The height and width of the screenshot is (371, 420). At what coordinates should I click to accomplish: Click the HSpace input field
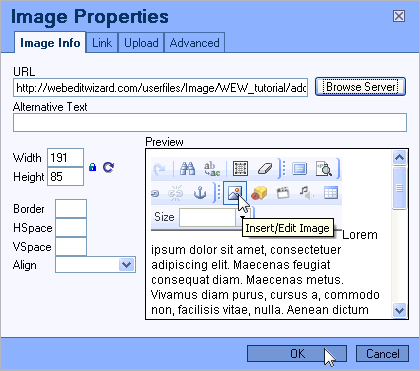[71, 228]
